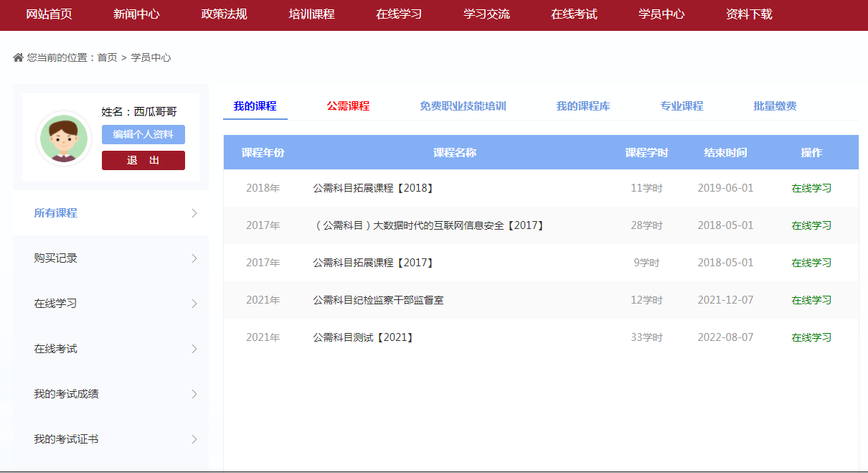The height and width of the screenshot is (473, 868).
Task: Open course 公需科目纪检监察干部监督室
Action: click(378, 300)
